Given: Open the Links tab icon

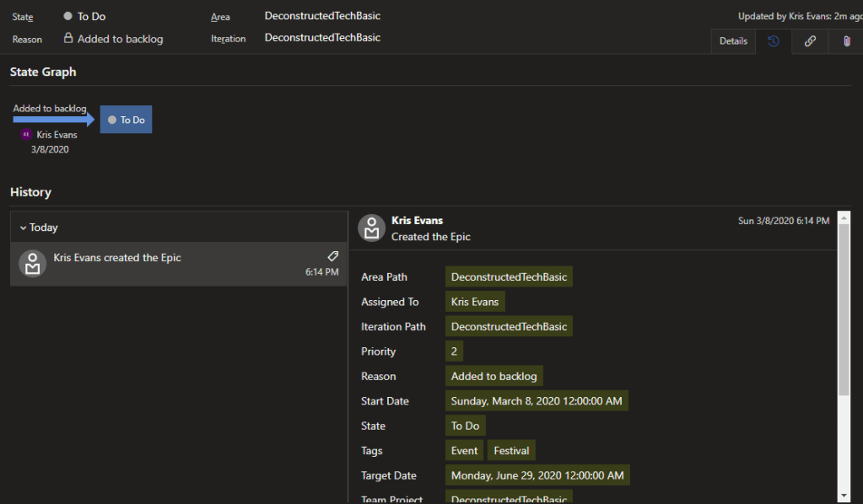Looking at the screenshot, I should pos(810,40).
